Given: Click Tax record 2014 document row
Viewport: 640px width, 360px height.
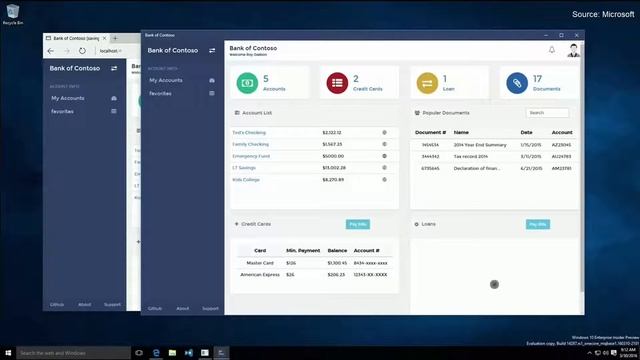Looking at the screenshot, I should (x=495, y=156).
